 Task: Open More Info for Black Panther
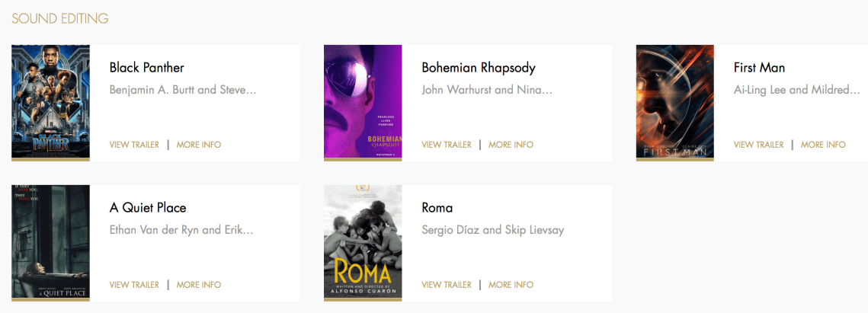click(x=199, y=145)
